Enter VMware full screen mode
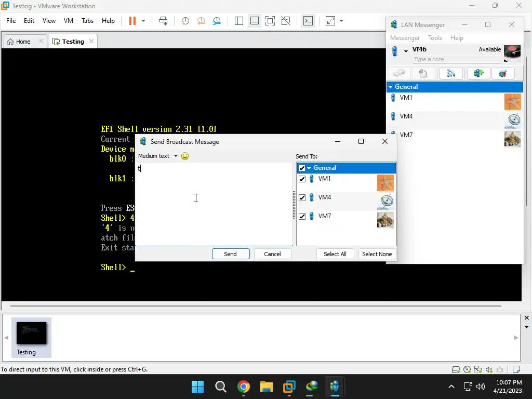Viewport: 532px width, 399px height. [x=270, y=21]
